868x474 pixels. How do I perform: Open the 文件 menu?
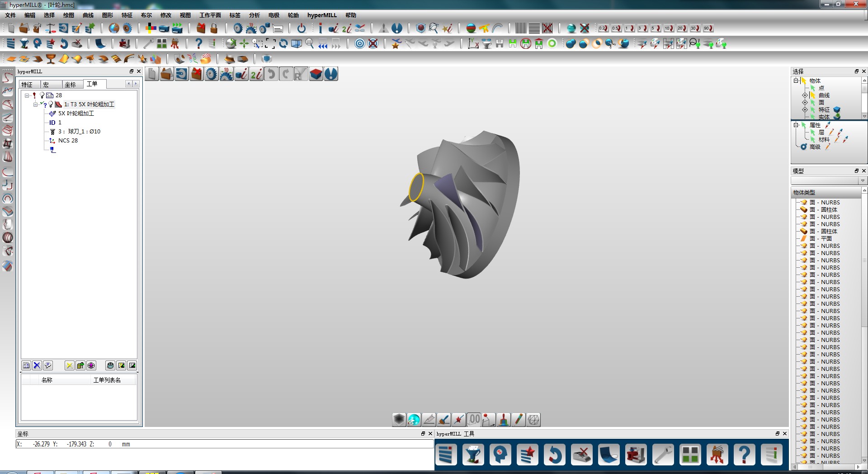point(10,15)
